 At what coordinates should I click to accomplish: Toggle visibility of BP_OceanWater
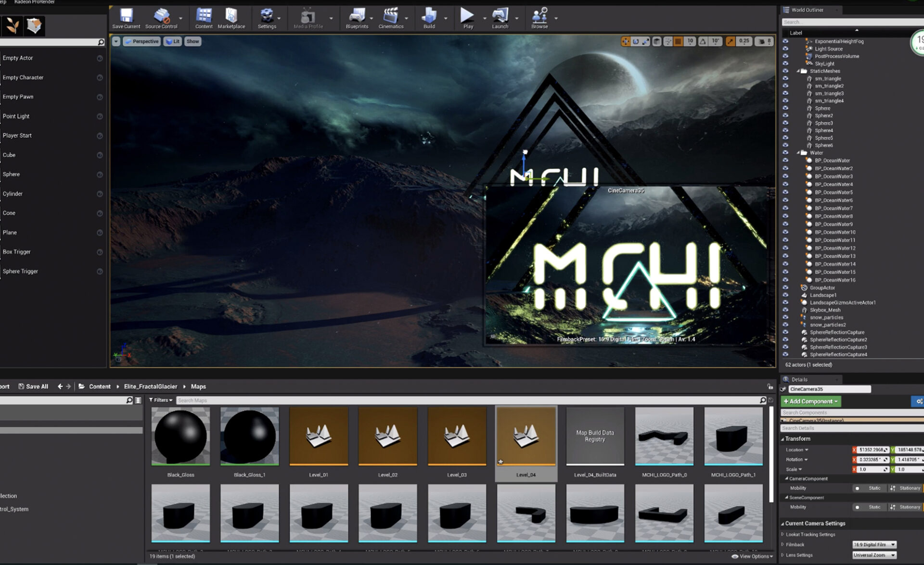(785, 161)
